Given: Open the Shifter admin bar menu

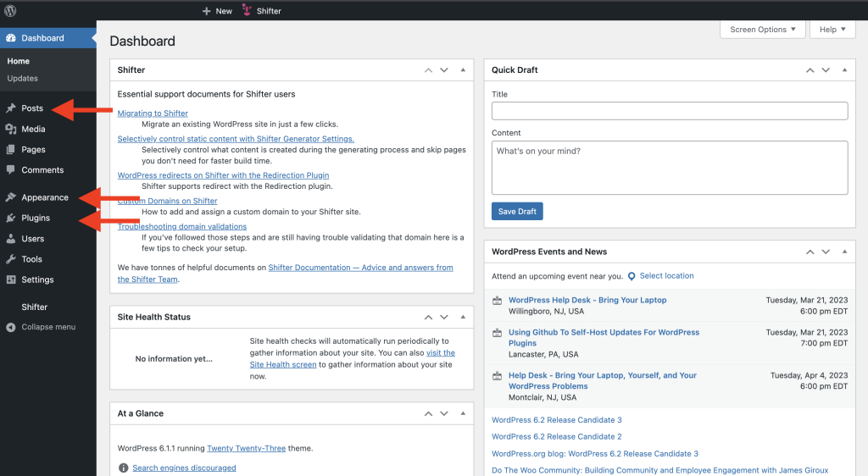Looking at the screenshot, I should pos(262,11).
